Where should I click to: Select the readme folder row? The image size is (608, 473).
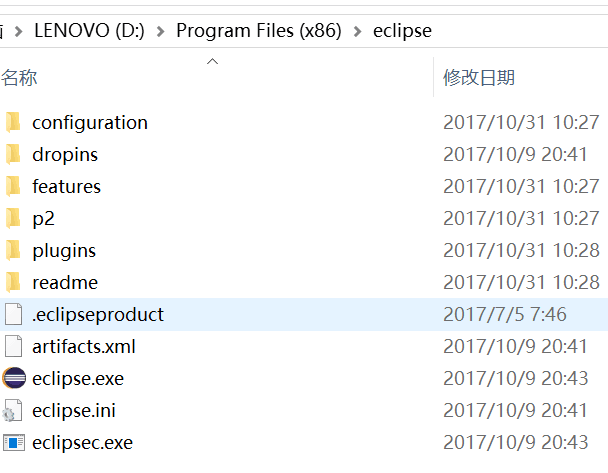pyautogui.click(x=304, y=282)
